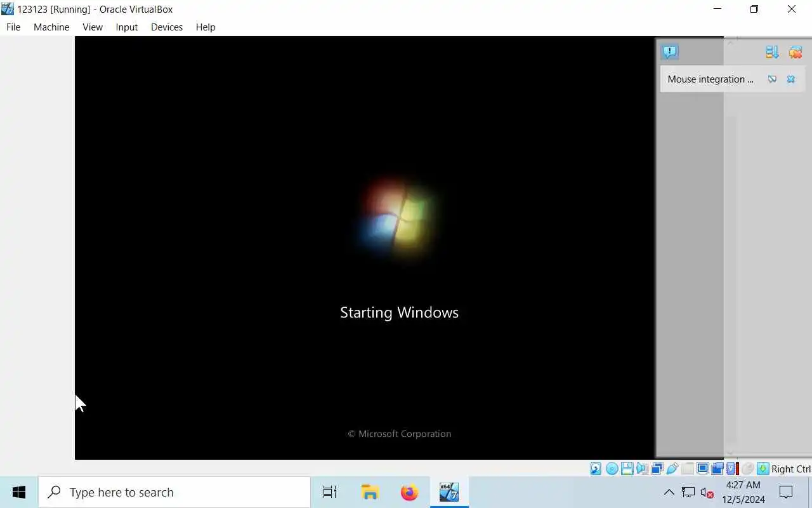Image resolution: width=812 pixels, height=508 pixels.
Task: Open Task View from the taskbar
Action: [x=330, y=492]
